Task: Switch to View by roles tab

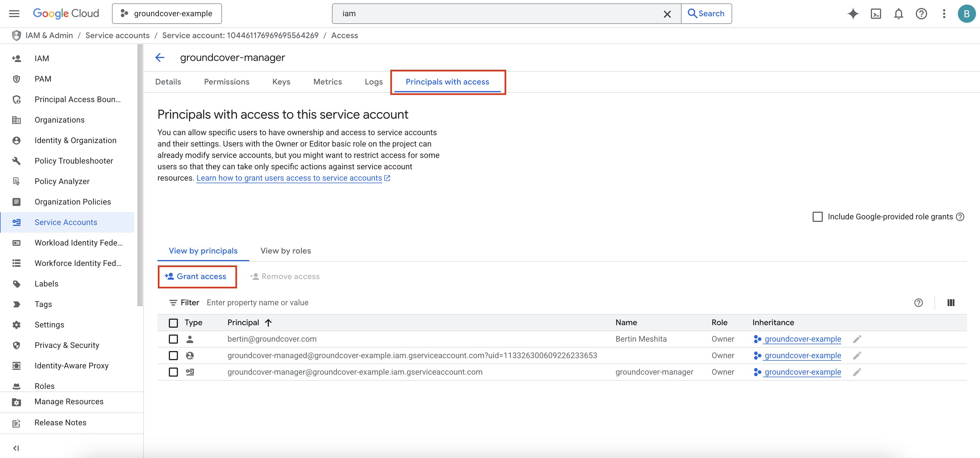Action: pyautogui.click(x=285, y=251)
